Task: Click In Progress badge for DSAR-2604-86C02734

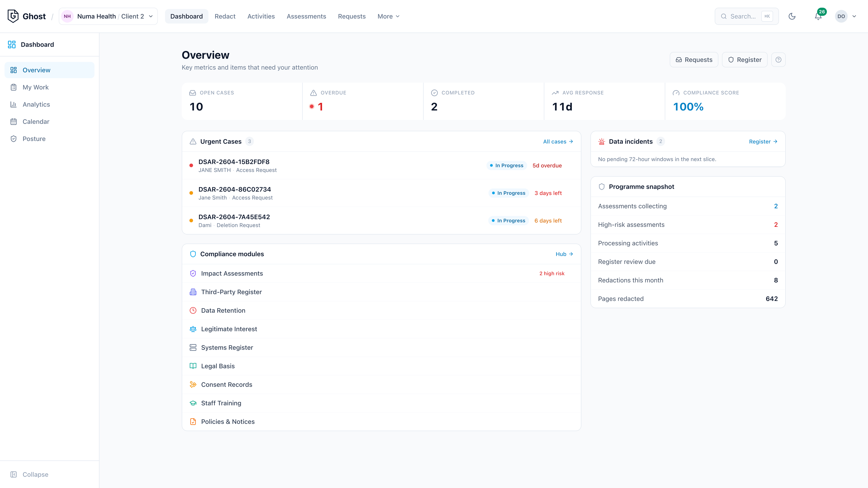Action: coord(508,193)
